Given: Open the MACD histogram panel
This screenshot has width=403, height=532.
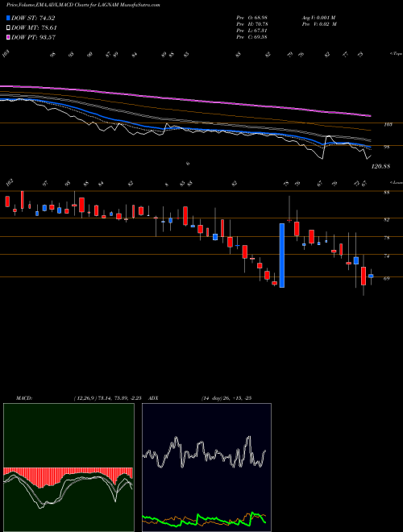Looking at the screenshot, I should (69, 468).
